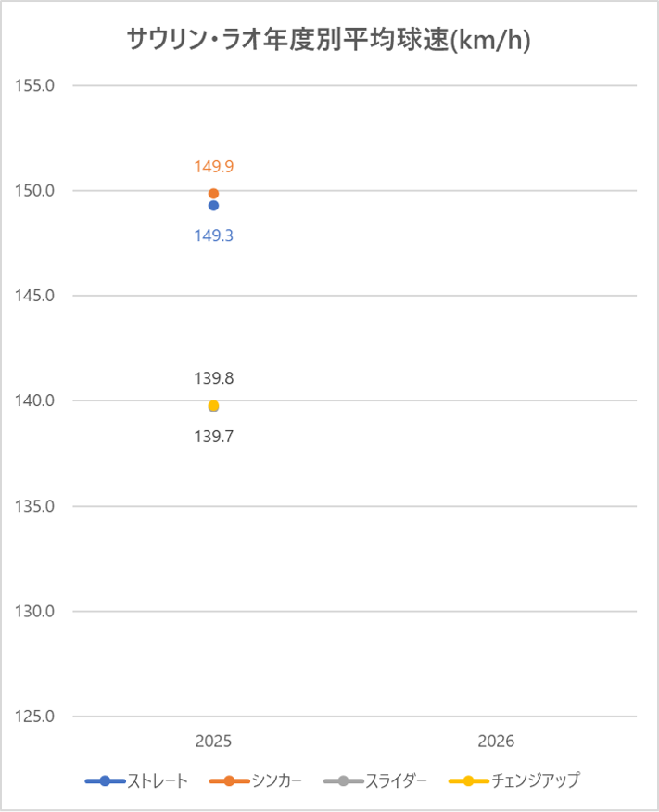Click the 2025 x-axis label
The height and width of the screenshot is (812, 659).
pos(213,742)
